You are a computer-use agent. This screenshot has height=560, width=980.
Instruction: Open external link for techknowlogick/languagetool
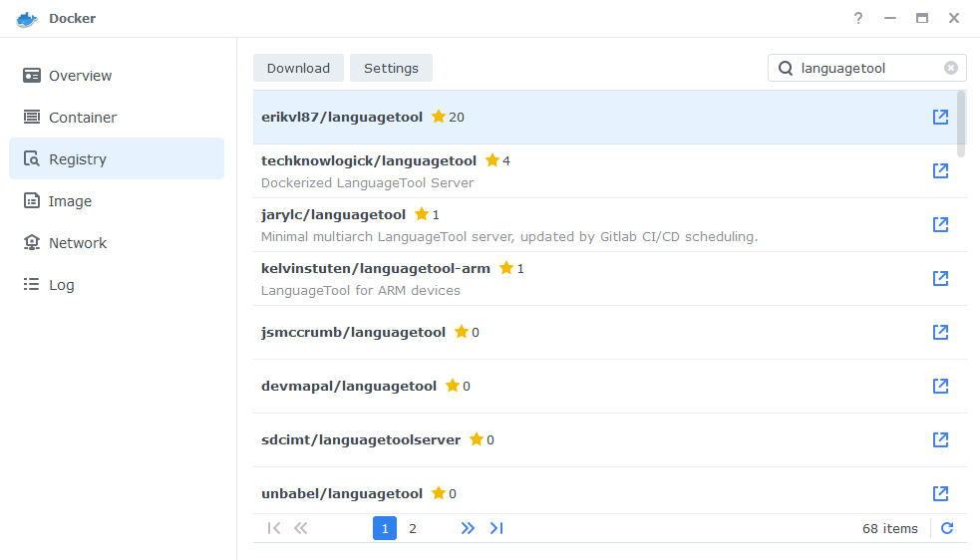940,170
